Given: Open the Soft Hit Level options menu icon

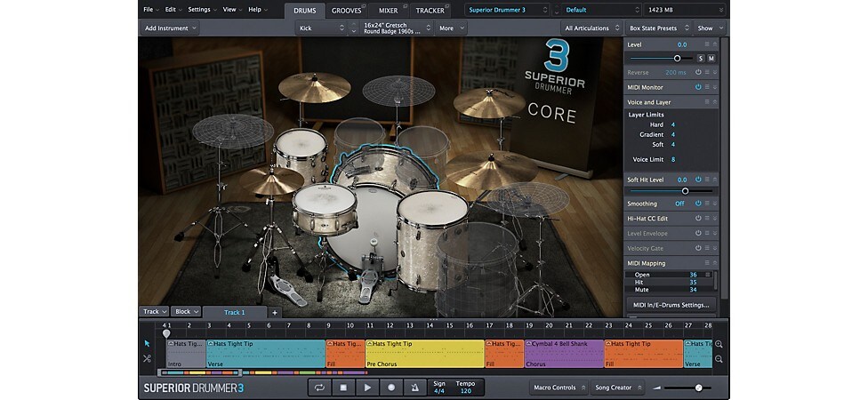Looking at the screenshot, I should click(x=707, y=180).
